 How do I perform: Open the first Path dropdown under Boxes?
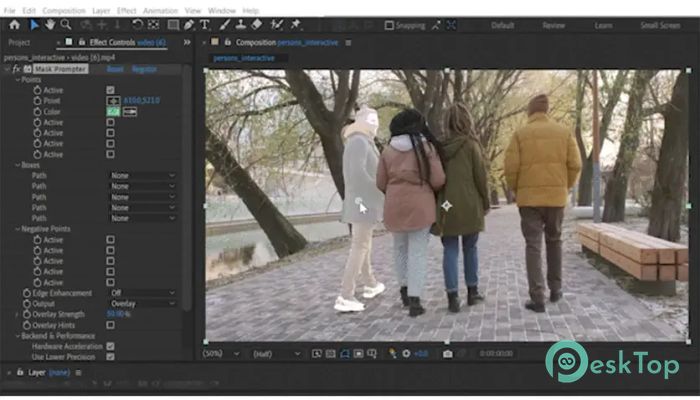[142, 176]
